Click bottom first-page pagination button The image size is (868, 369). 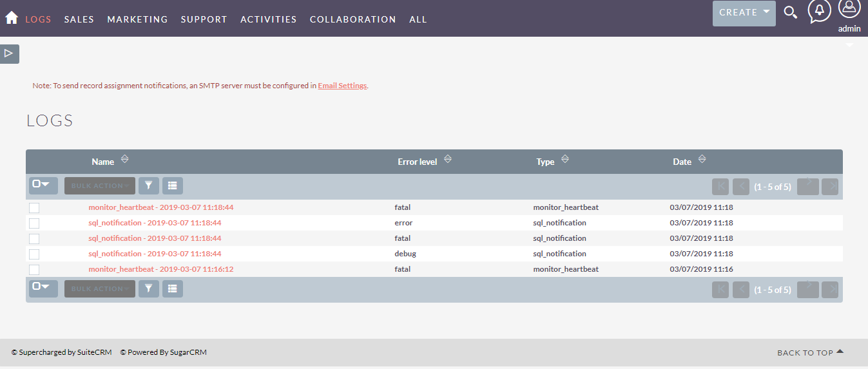(x=720, y=289)
